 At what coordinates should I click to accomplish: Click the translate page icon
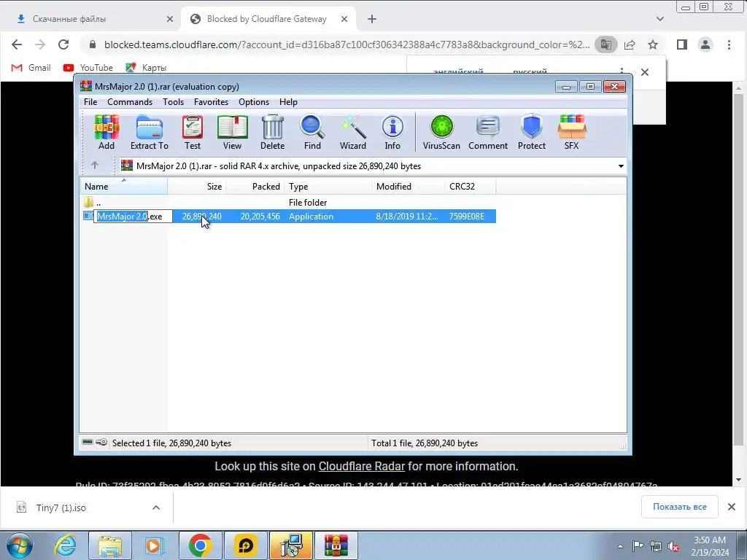[606, 44]
